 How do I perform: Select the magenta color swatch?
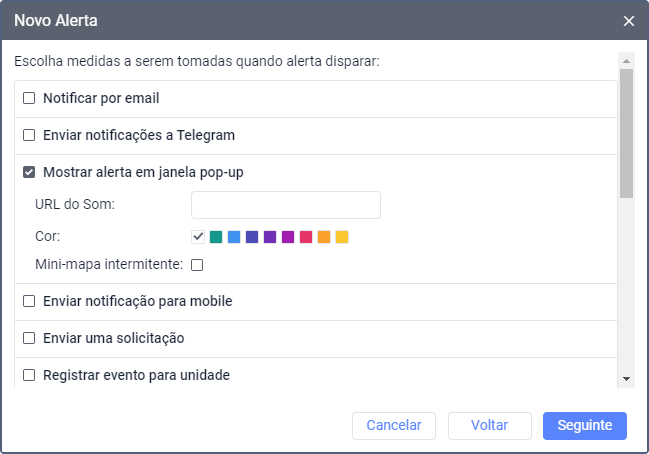click(x=288, y=237)
